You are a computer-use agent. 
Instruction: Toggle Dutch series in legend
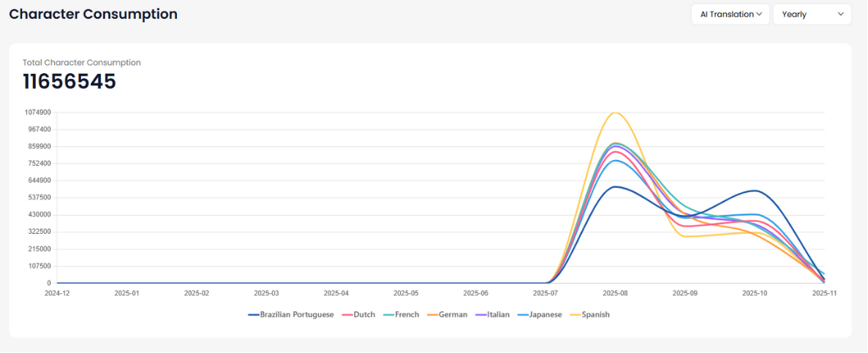(358, 314)
